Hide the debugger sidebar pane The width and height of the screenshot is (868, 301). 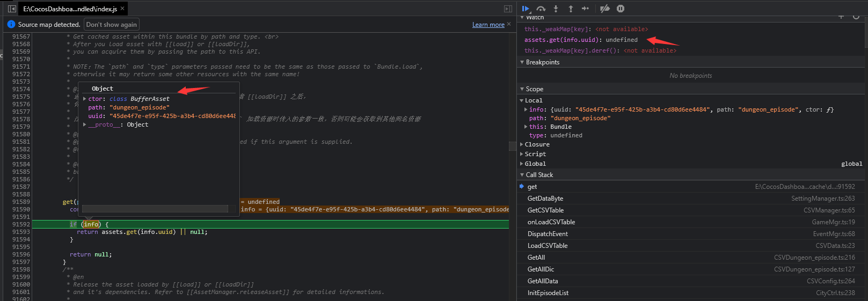coord(508,9)
